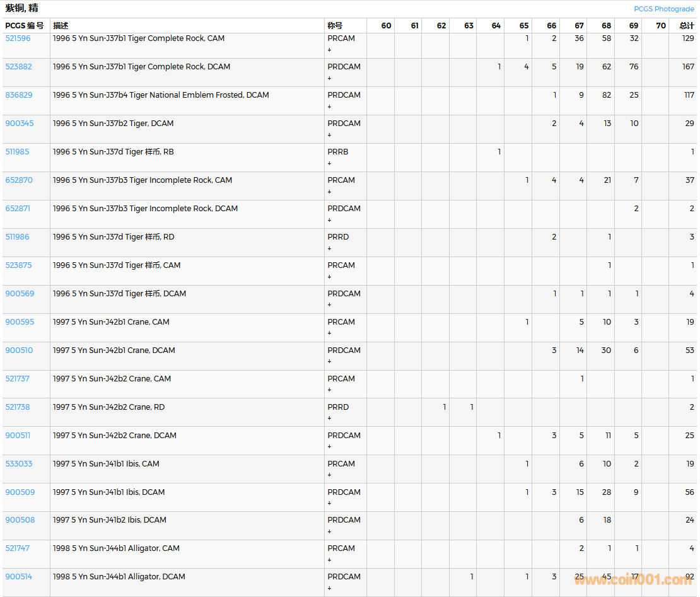The image size is (700, 597).
Task: Open PCGS number 511986 link
Action: coord(17,237)
